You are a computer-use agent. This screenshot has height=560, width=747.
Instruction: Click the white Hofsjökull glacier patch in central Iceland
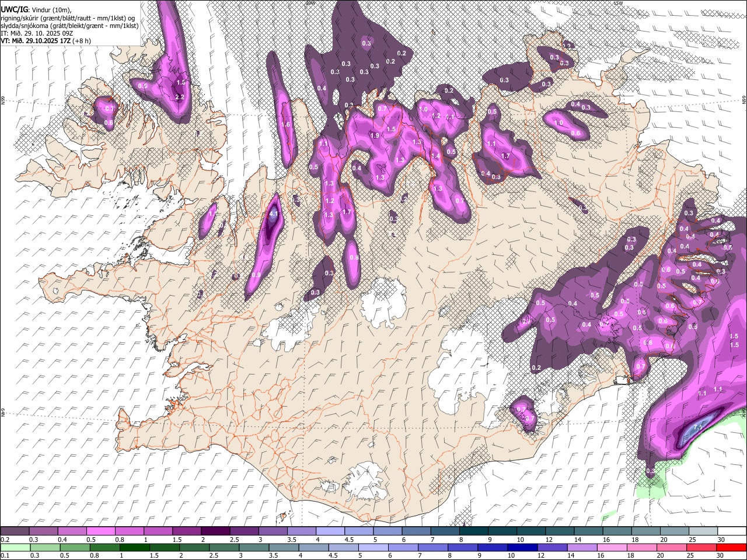(x=383, y=302)
